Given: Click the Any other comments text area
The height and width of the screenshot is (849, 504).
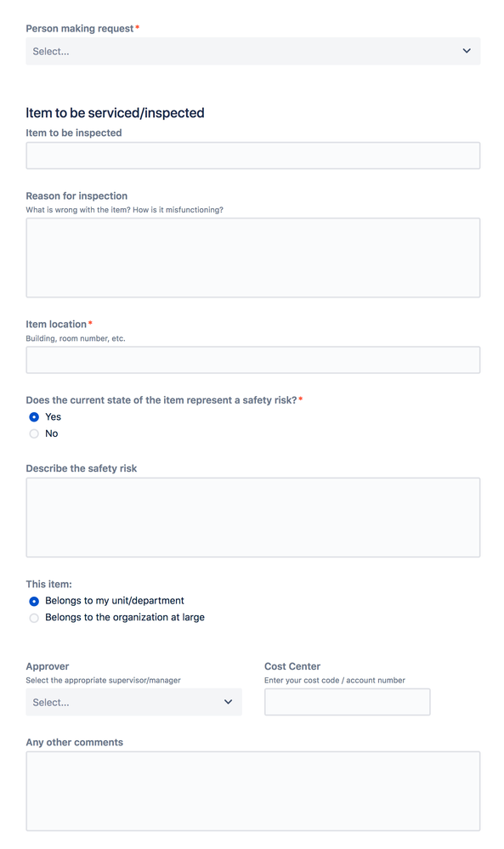Looking at the screenshot, I should pos(252,790).
